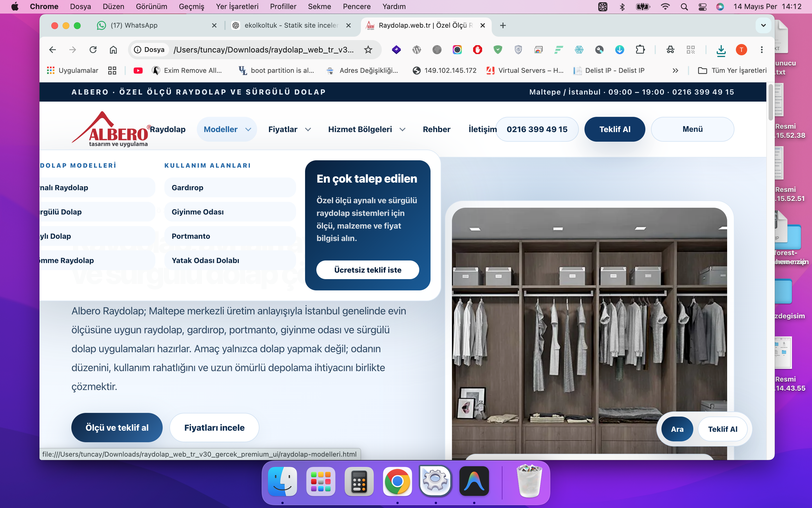
Task: Click the Menü button
Action: point(692,129)
